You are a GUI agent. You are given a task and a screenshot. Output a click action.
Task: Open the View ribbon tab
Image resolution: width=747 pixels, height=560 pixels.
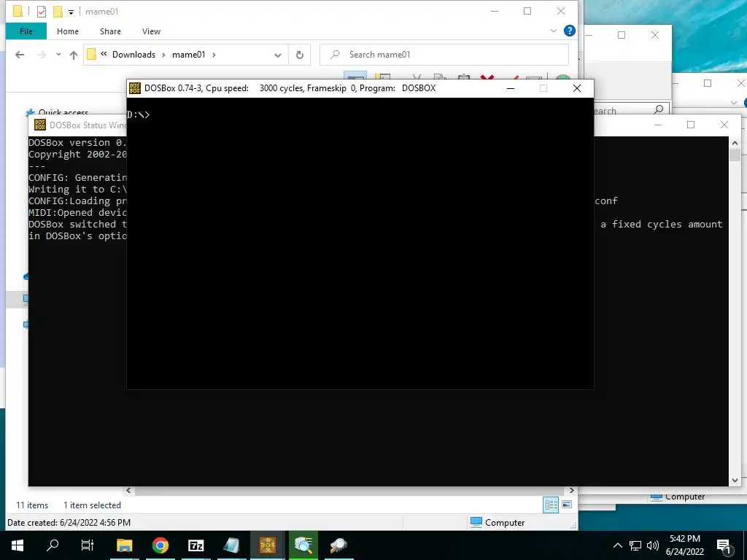[151, 31]
